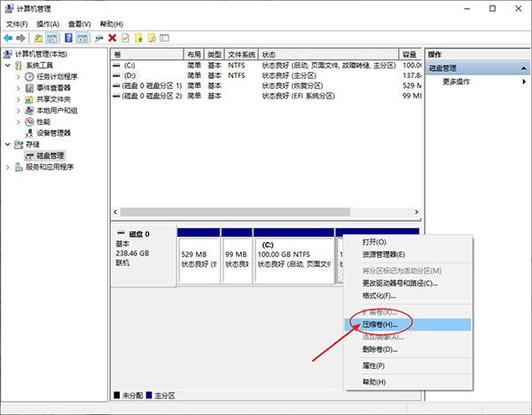Choose 格式化(F)... in context menu
The width and height of the screenshot is (532, 415).
[408, 295]
